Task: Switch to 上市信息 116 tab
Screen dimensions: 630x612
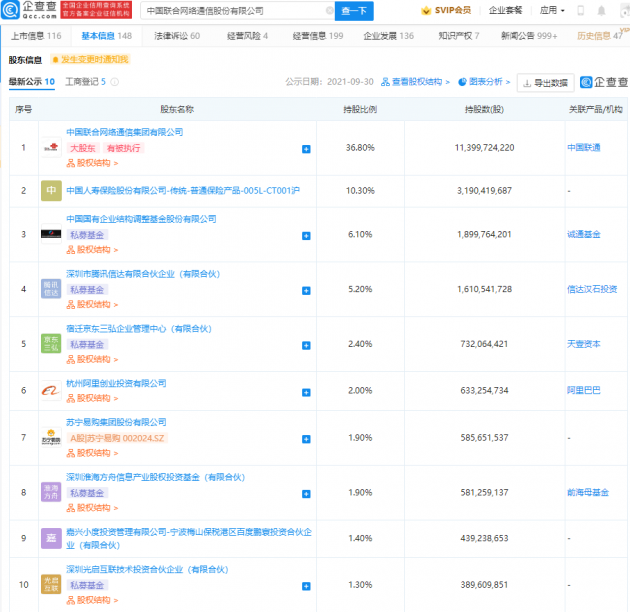Action: [x=36, y=36]
